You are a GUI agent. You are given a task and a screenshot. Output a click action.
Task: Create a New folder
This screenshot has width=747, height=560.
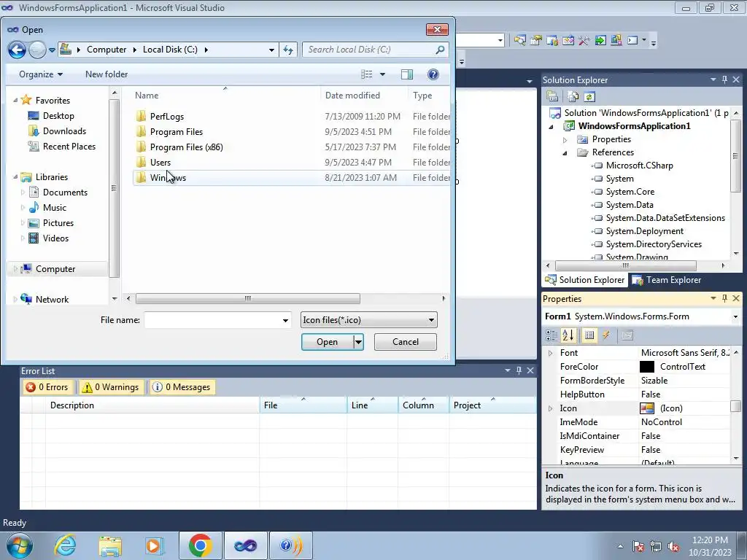(x=107, y=74)
